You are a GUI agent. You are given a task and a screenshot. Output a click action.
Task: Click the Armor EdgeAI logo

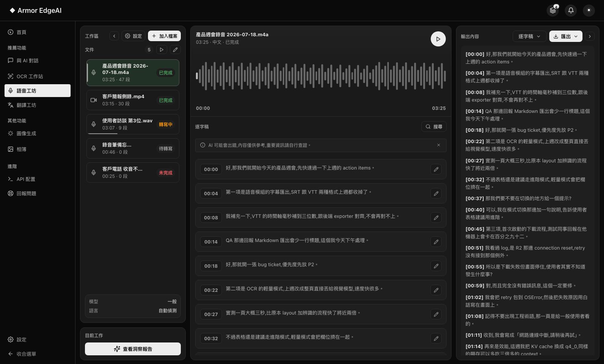pos(35,10)
